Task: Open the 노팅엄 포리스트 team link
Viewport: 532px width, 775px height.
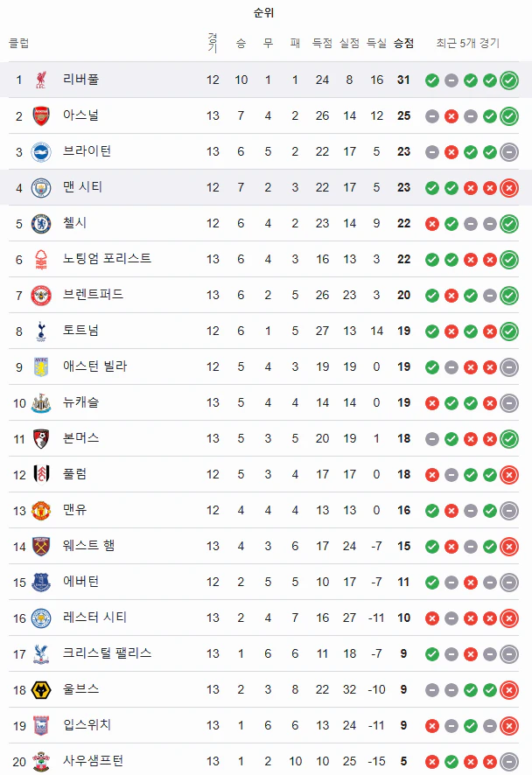Action: point(107,259)
